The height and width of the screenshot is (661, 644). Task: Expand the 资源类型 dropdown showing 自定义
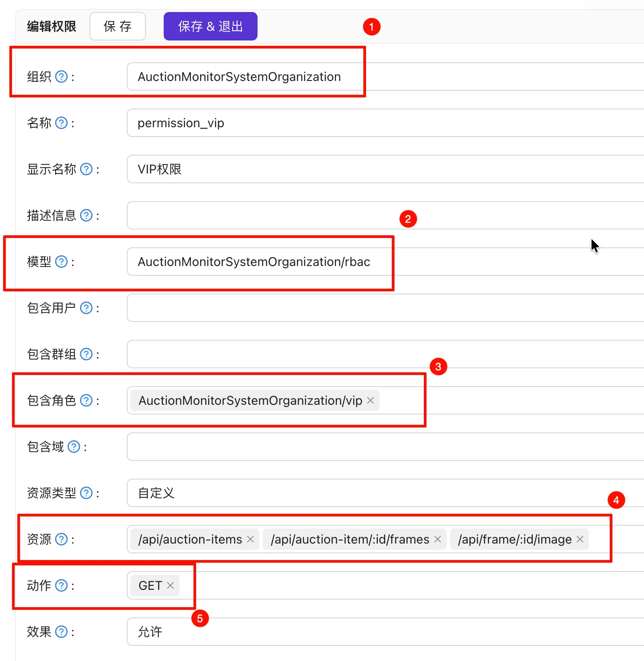pyautogui.click(x=382, y=493)
